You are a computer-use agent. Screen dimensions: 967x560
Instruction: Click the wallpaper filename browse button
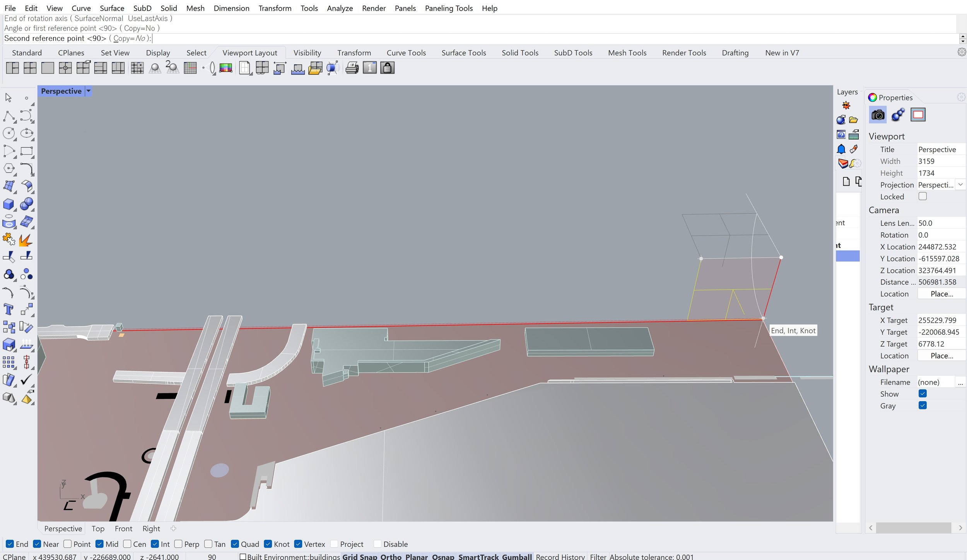coord(960,382)
